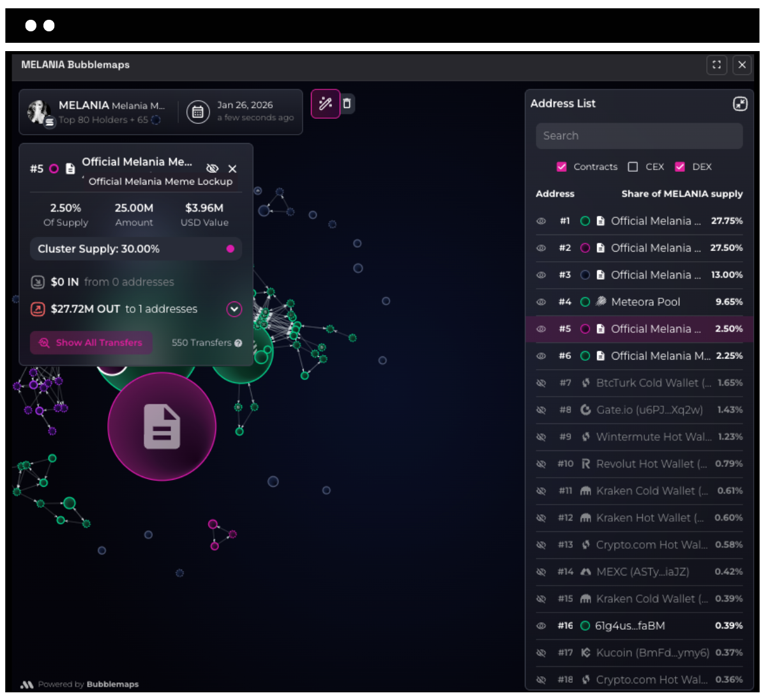Select the Revolut Hot Wallet row
This screenshot has width=763, height=700.
(639, 464)
